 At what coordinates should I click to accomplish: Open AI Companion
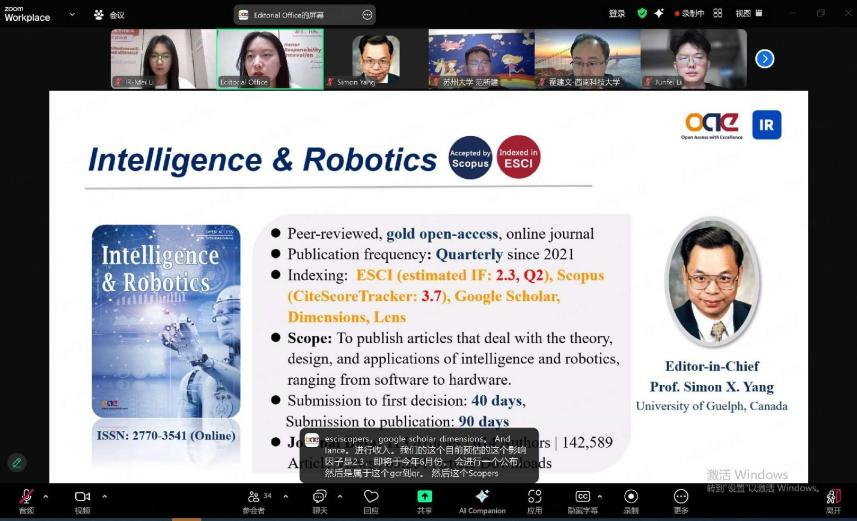click(x=482, y=497)
